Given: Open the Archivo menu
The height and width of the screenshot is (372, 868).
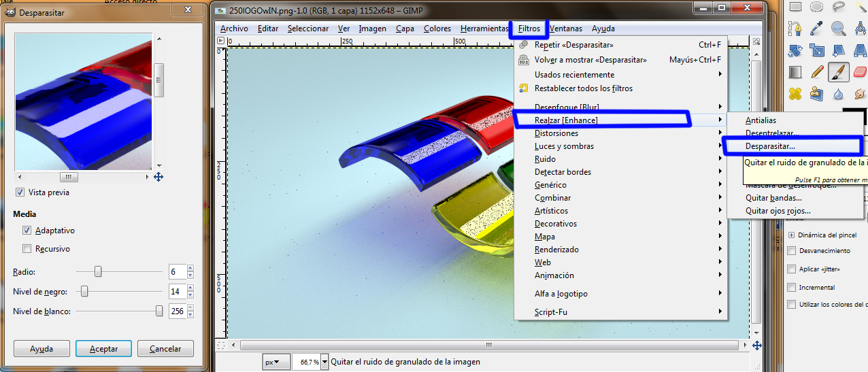Looking at the screenshot, I should pos(234,29).
